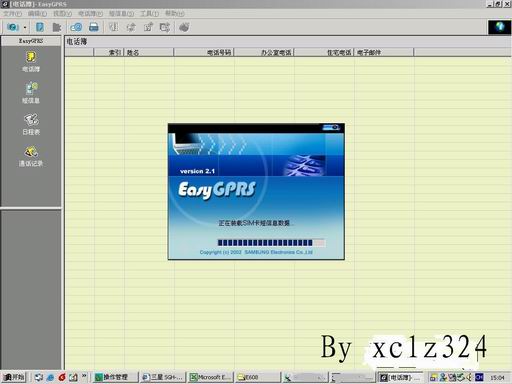Sort by the 住宅电话 column header

[324, 52]
